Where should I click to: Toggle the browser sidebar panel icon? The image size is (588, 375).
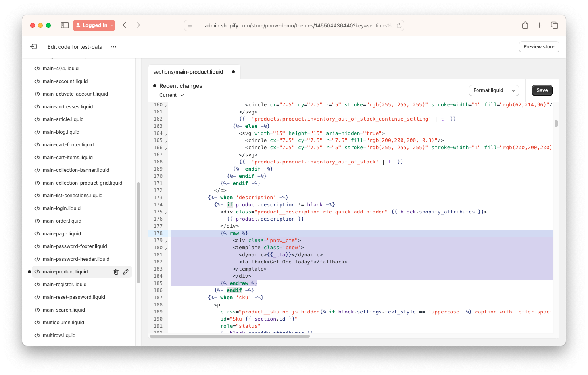coord(65,25)
